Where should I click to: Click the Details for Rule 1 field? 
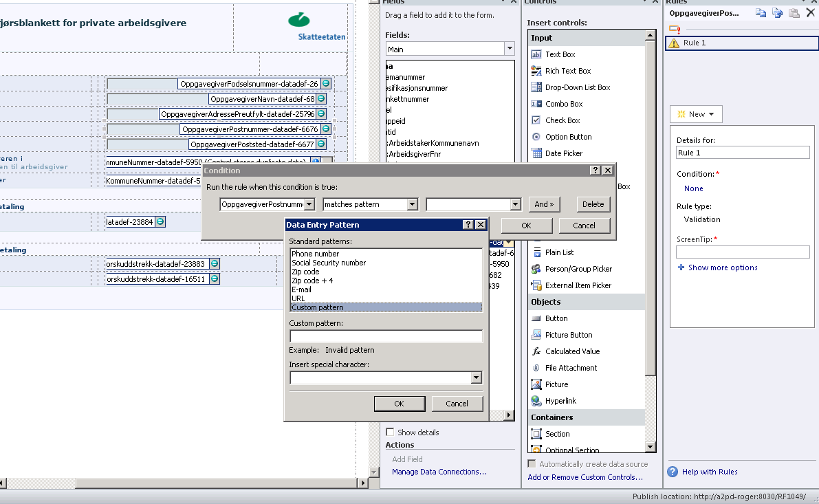(x=743, y=153)
